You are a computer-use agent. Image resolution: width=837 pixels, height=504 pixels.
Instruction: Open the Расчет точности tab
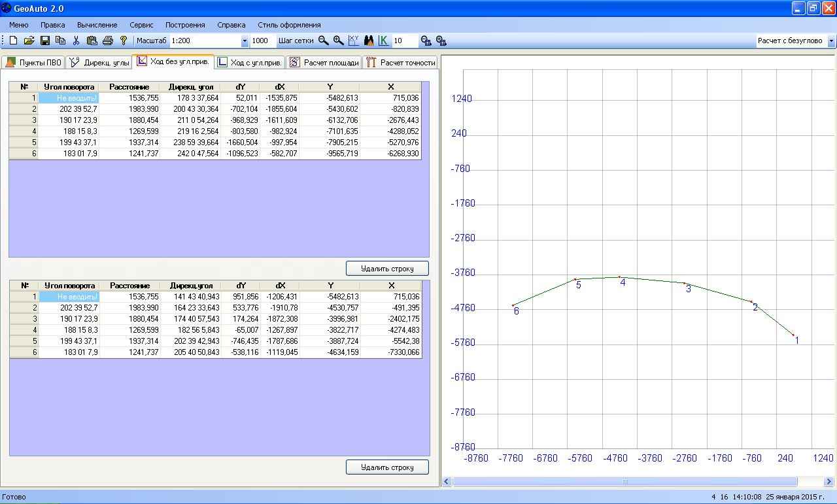click(400, 63)
